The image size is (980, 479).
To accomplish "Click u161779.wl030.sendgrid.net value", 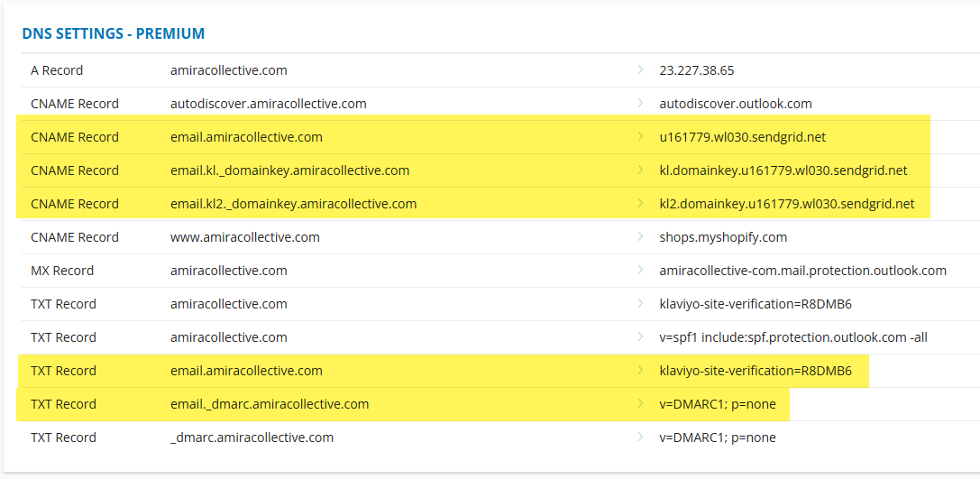I will [x=743, y=137].
